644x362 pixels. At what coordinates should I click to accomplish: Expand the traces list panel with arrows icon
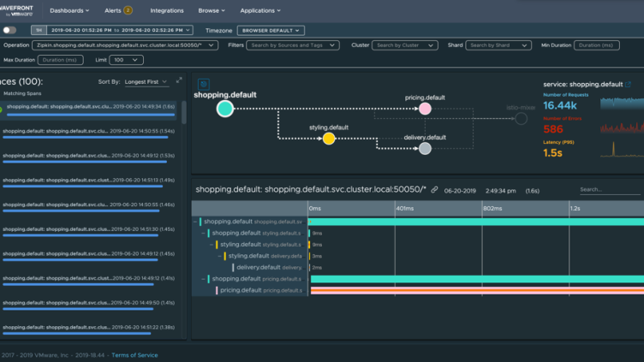(x=179, y=81)
